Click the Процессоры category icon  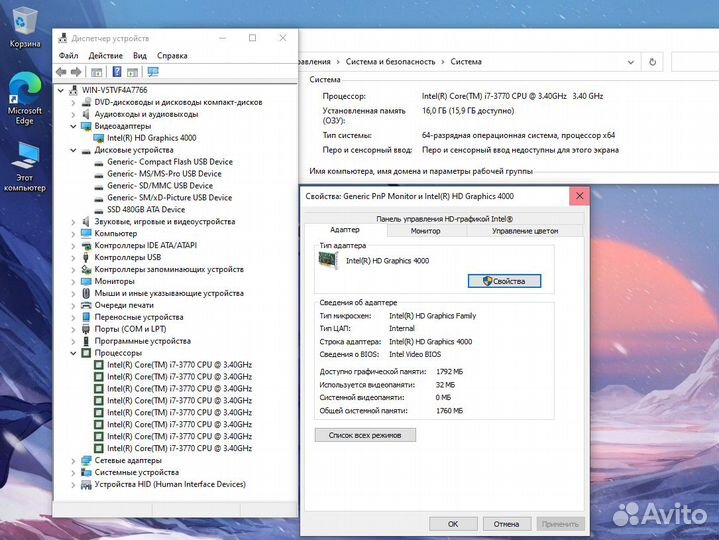coord(86,353)
